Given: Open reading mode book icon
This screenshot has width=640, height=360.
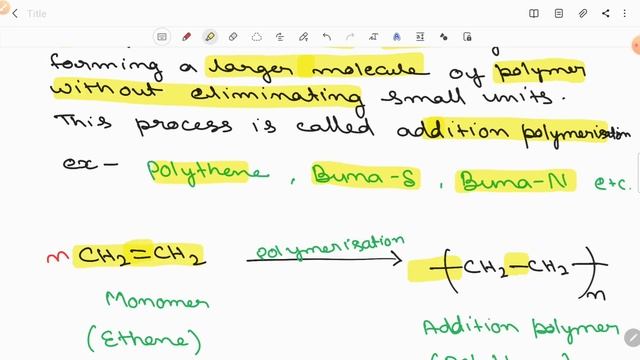Looking at the screenshot, I should click(x=534, y=13).
